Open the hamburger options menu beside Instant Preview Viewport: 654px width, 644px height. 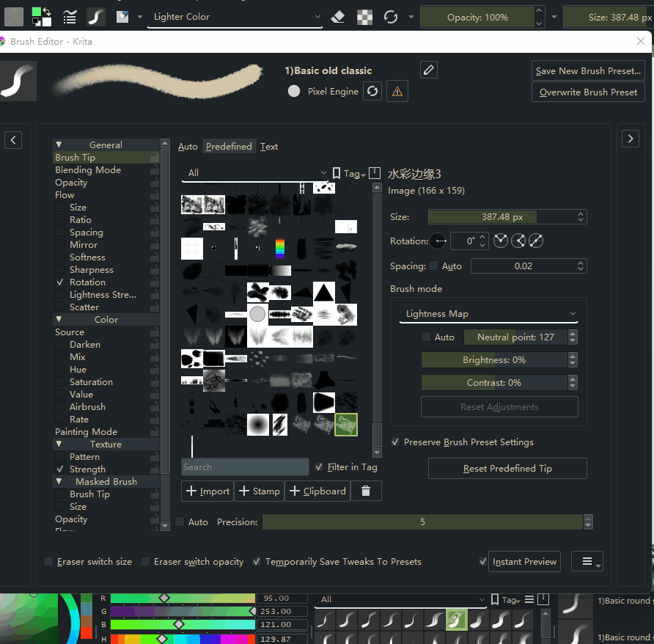click(587, 561)
